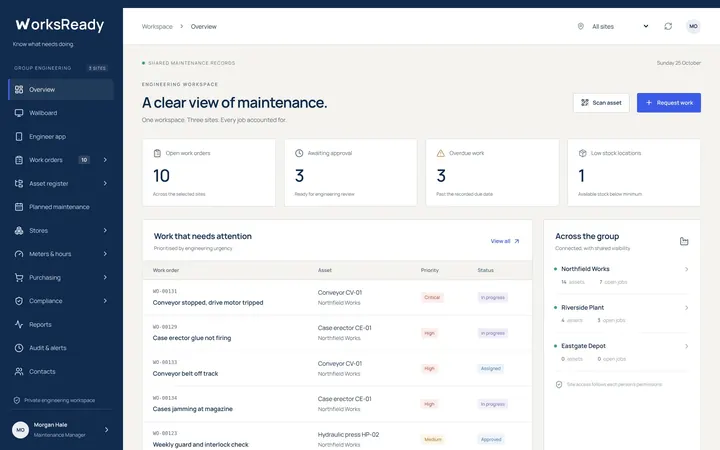This screenshot has width=720, height=450.
Task: Click the Priority column header
Action: [x=430, y=270]
